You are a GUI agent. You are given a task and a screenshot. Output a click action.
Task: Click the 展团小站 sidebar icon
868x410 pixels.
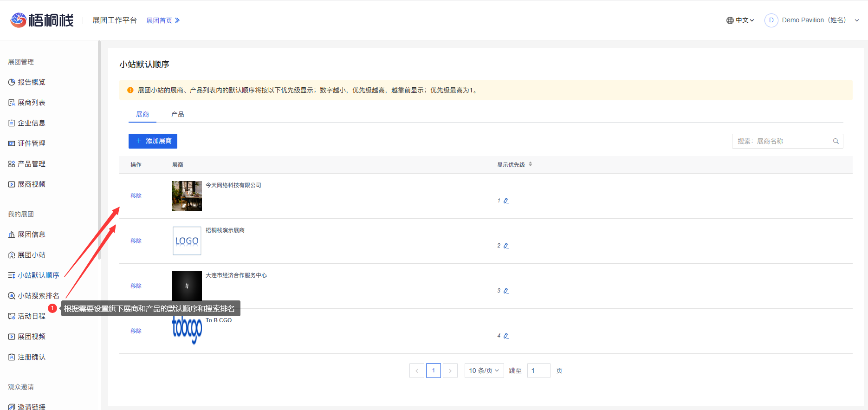12,255
